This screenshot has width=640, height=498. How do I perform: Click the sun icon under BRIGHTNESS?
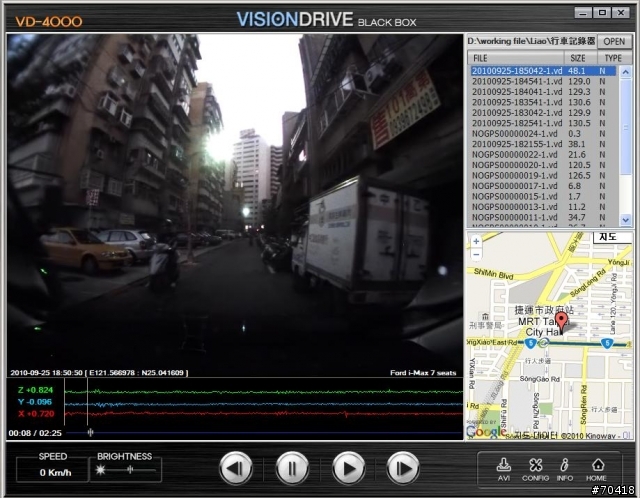100,470
